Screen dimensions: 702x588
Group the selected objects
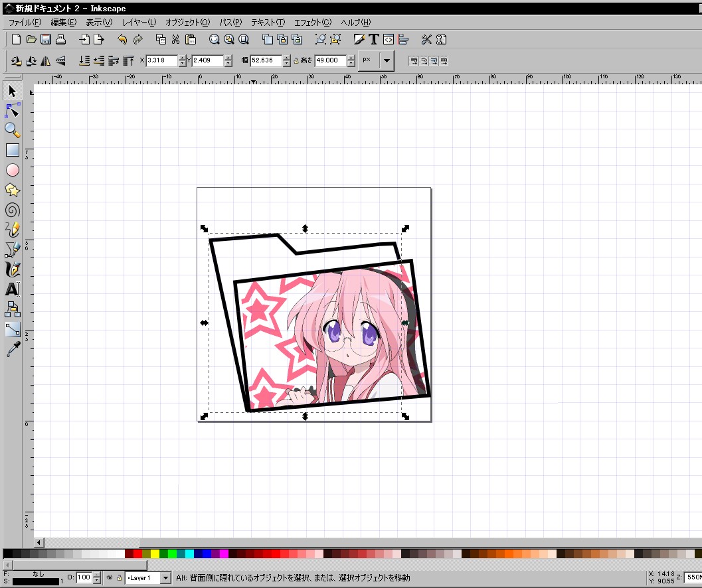tap(321, 39)
